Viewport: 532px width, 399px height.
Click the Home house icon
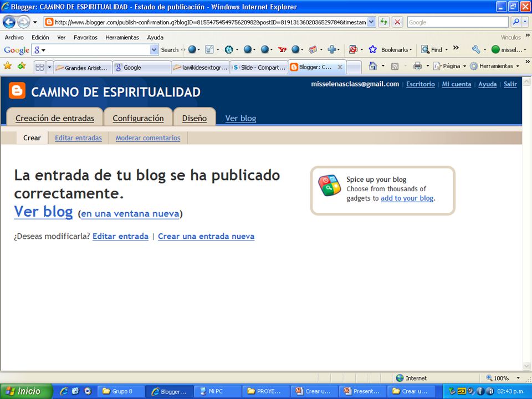373,66
